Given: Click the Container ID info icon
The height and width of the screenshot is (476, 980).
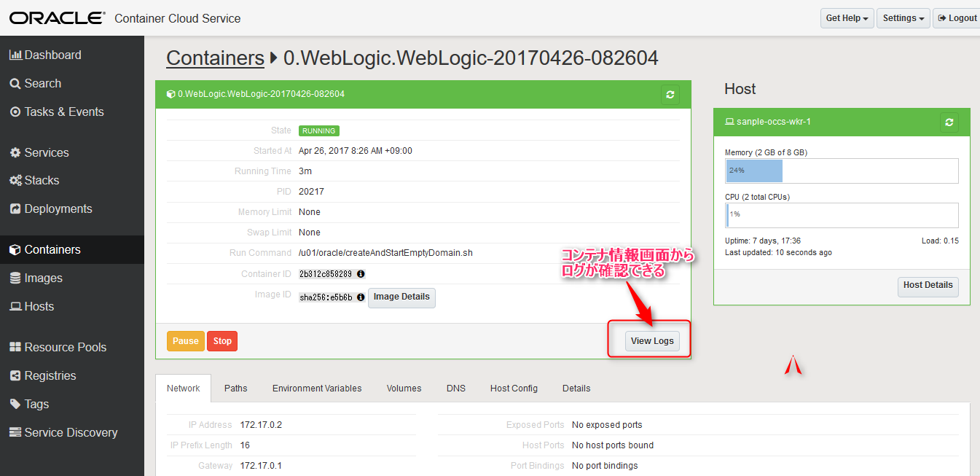Looking at the screenshot, I should tap(361, 274).
